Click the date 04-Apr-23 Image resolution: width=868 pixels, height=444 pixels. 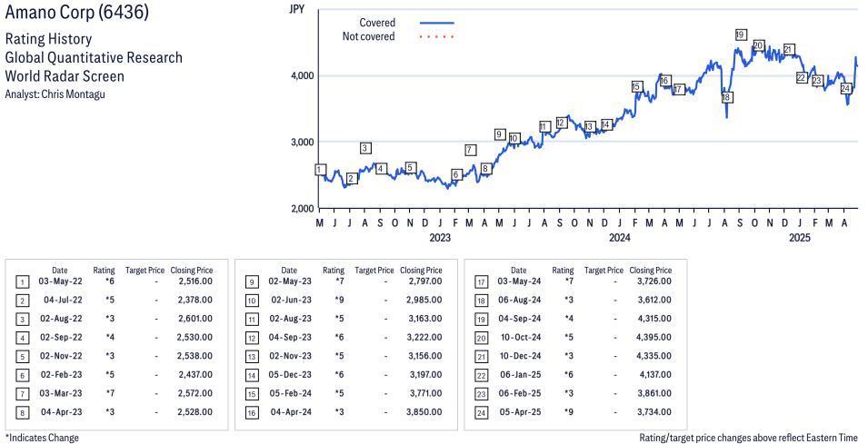(62, 412)
